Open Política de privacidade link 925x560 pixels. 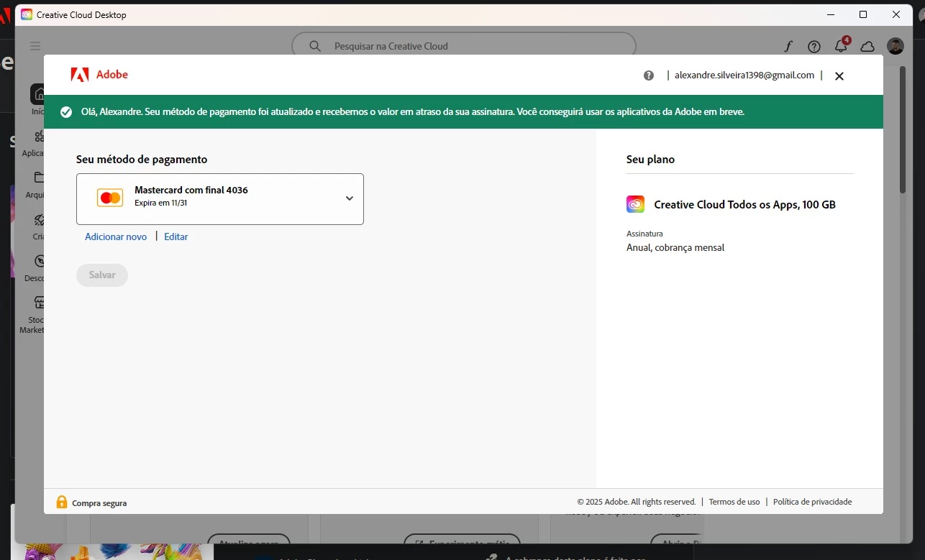[812, 502]
